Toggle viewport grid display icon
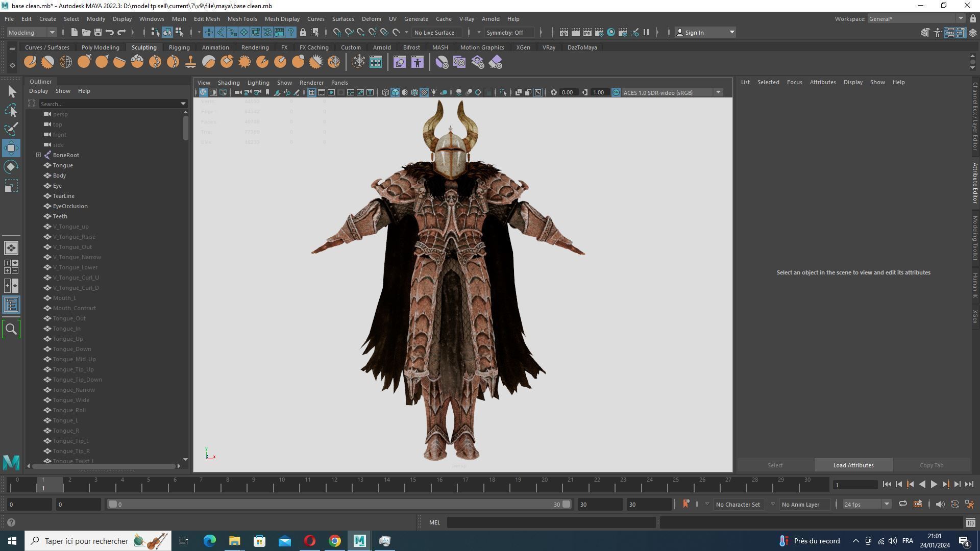 tap(311, 92)
